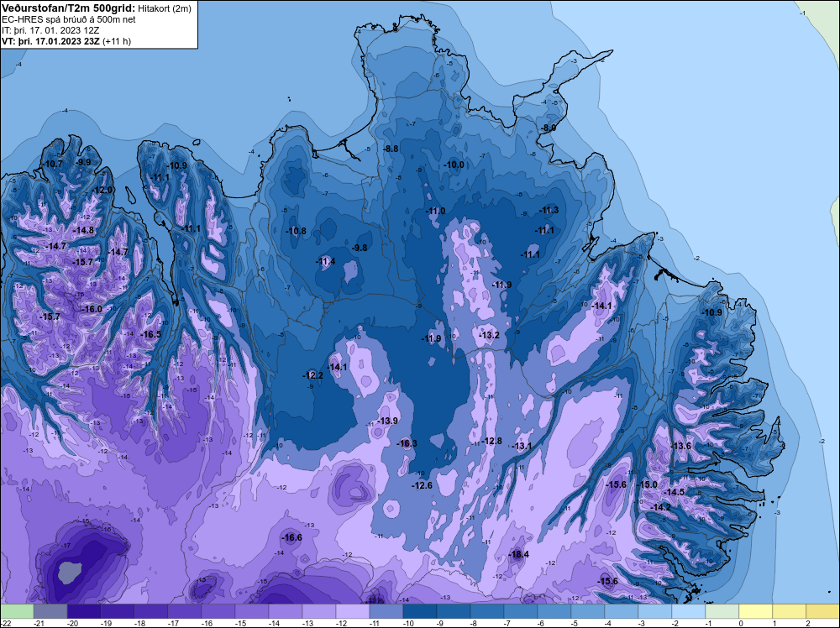840x628 pixels.
Task: Click the -14.2 temperature reading
Action: coord(661,507)
